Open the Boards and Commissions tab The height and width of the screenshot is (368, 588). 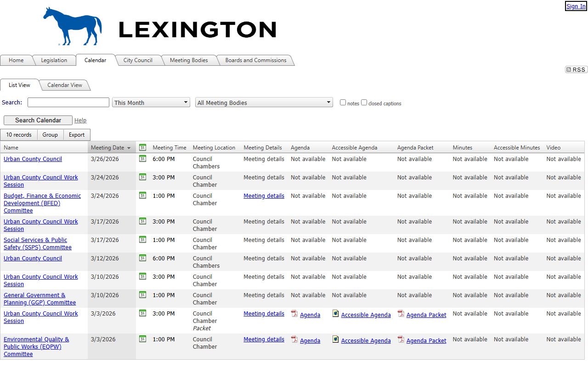tap(256, 60)
